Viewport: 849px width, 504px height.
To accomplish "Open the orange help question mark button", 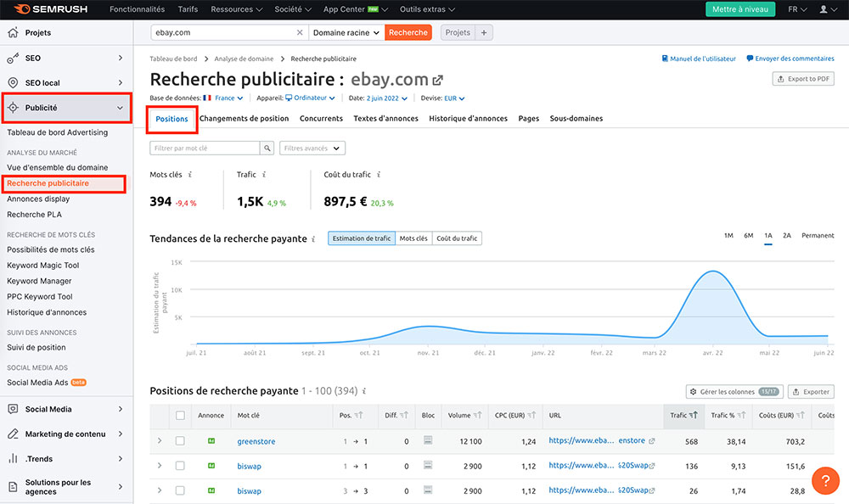I will 825,480.
